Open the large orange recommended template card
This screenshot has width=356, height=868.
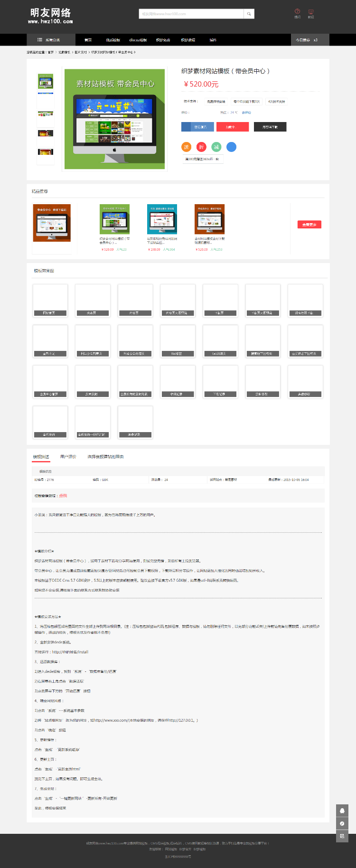(x=52, y=223)
